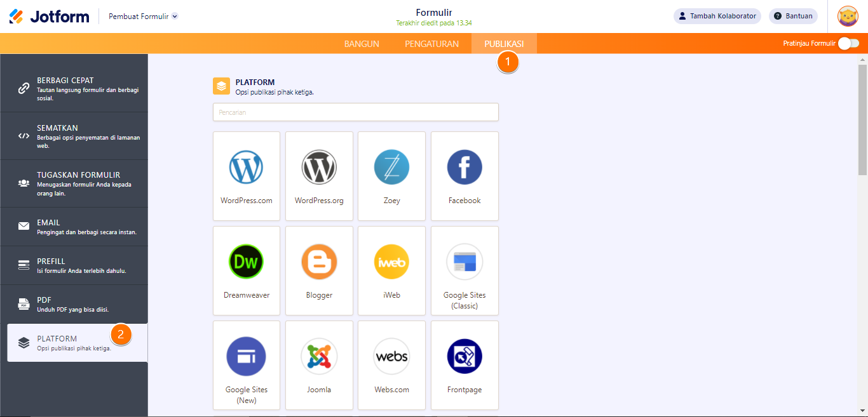868x417 pixels.
Task: Select the WordPress.org publishing platform
Action: 319,176
